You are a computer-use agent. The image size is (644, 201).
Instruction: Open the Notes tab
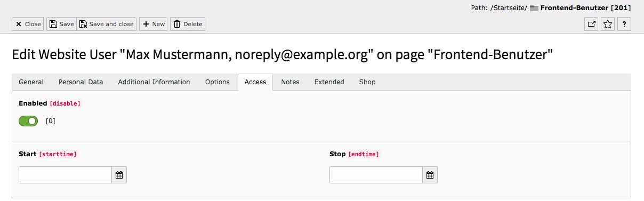click(x=290, y=82)
